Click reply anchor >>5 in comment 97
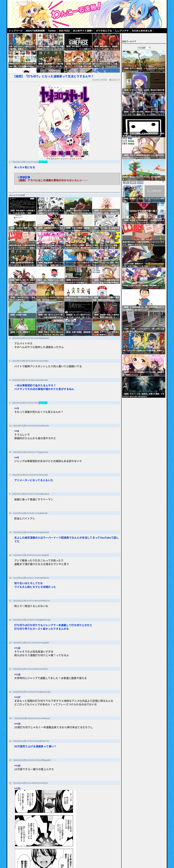 click(x=17, y=458)
